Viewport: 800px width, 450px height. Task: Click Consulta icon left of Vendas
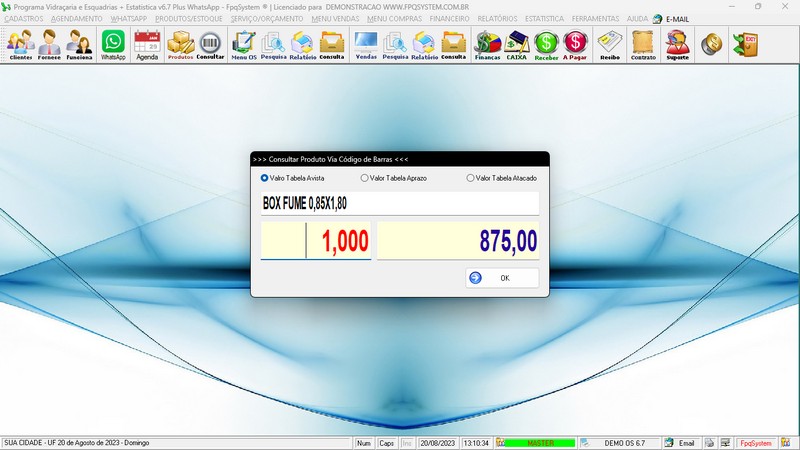[x=332, y=45]
